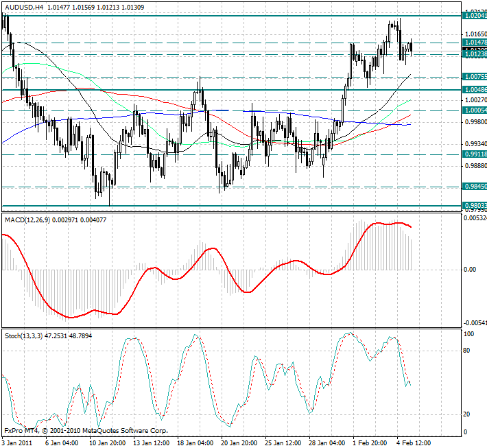Select the 0.9911 dashed level price tag
The height and width of the screenshot is (448, 487).
475,154
